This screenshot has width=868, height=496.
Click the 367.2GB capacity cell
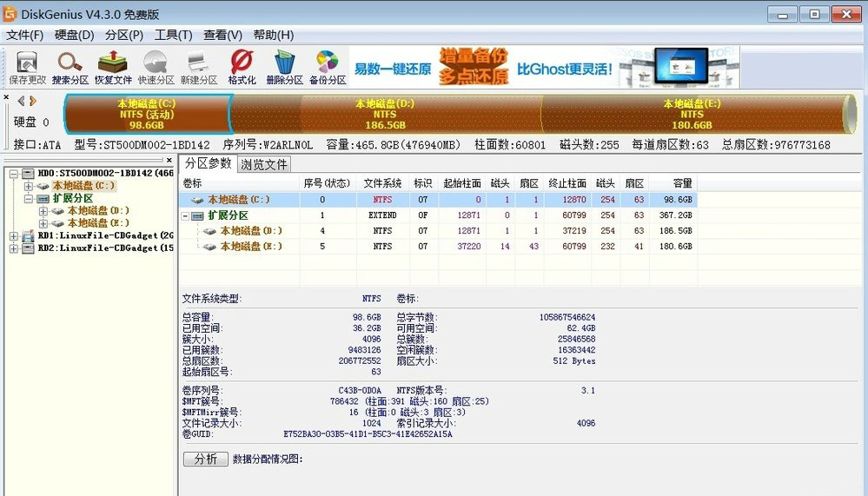(x=675, y=215)
